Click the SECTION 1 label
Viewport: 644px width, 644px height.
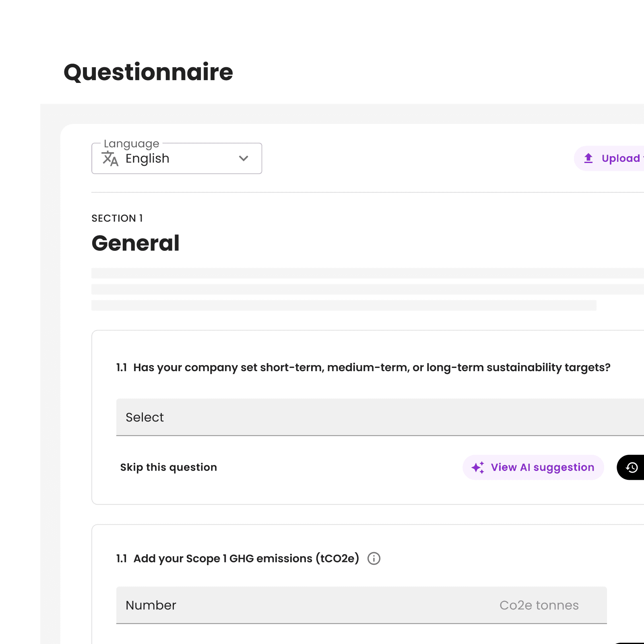click(x=117, y=218)
